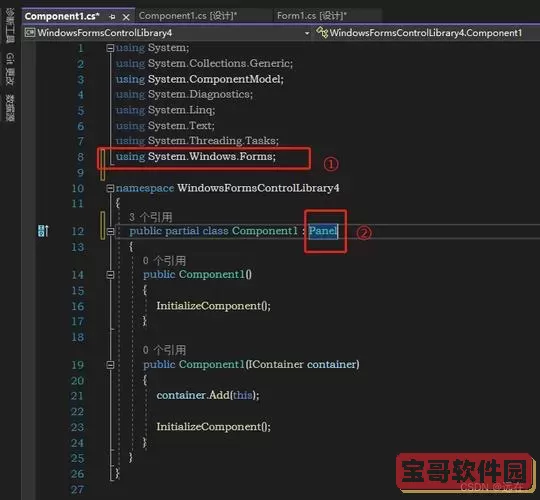Click line number 18 in the gutter
The width and height of the screenshot is (540, 500).
pos(78,337)
